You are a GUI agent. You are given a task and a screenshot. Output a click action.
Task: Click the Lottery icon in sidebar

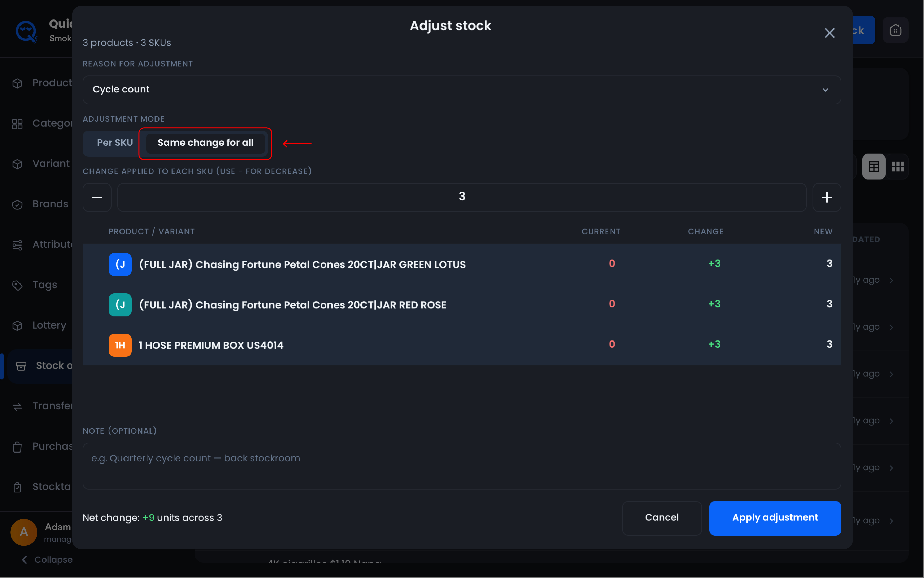[17, 326]
